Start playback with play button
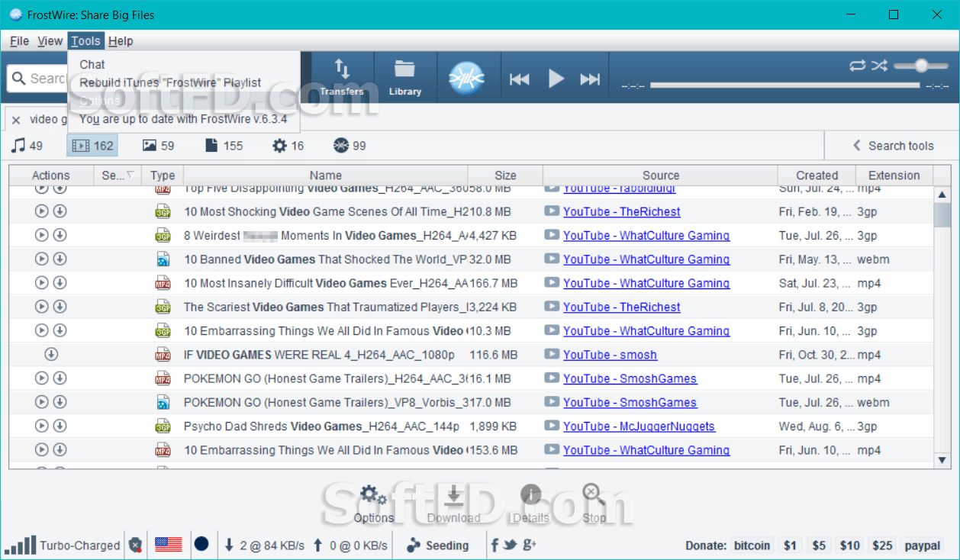960x560 pixels. (556, 79)
